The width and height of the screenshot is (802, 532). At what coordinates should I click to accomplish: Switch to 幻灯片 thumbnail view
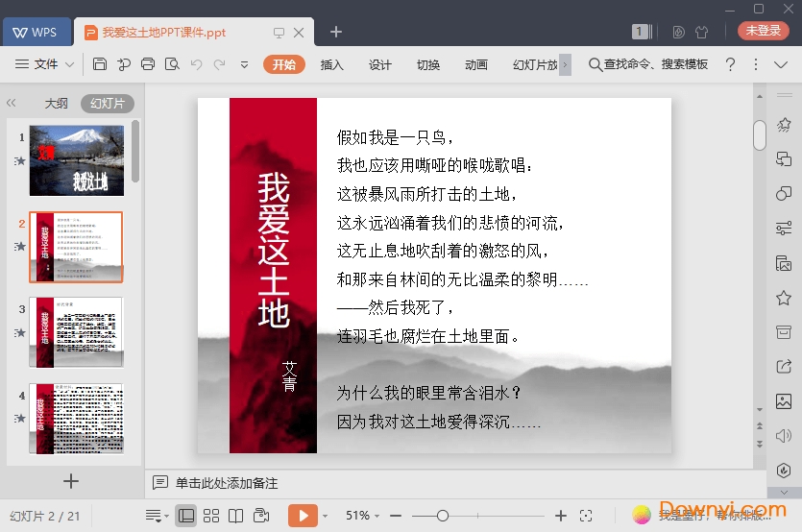click(x=108, y=104)
